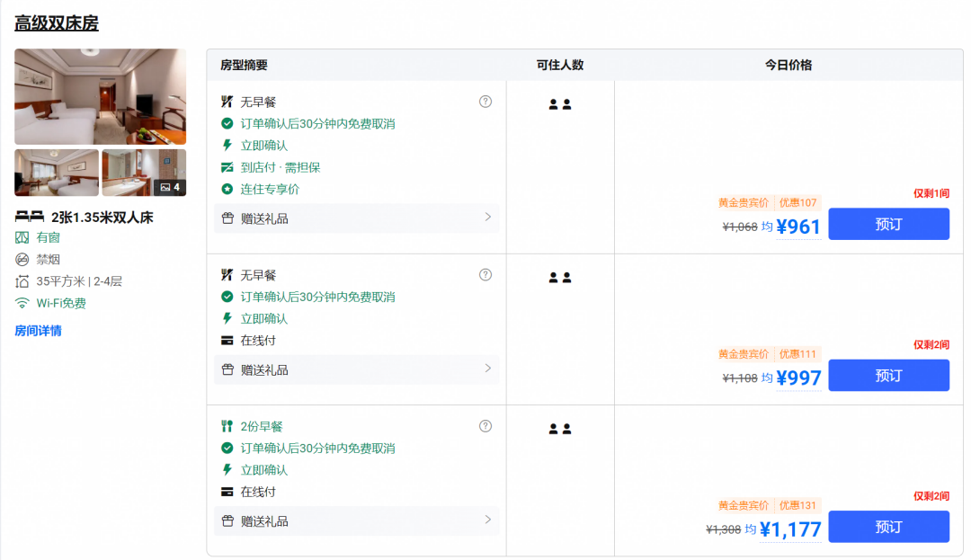This screenshot has height=560, width=971.
Task: Click the no-breakfast icon in the ¥961 offer
Action: [x=227, y=102]
